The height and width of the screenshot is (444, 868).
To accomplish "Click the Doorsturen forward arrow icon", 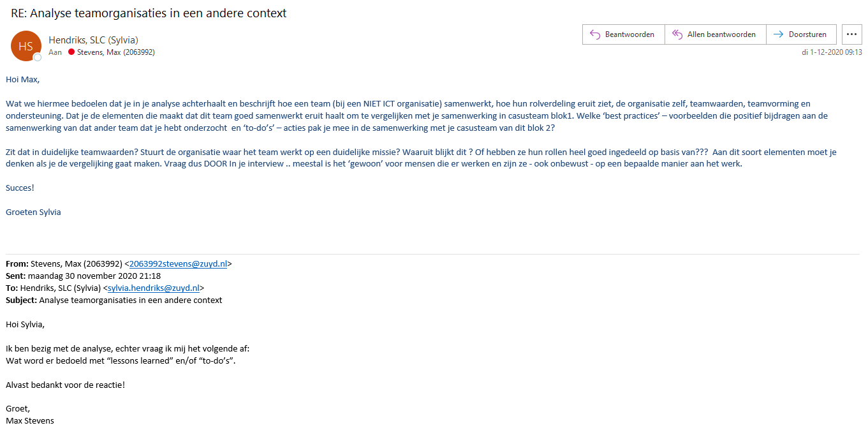I will click(778, 34).
